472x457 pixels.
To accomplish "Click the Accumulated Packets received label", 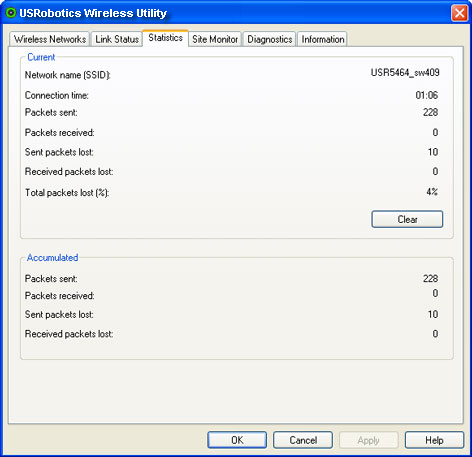I will [60, 296].
